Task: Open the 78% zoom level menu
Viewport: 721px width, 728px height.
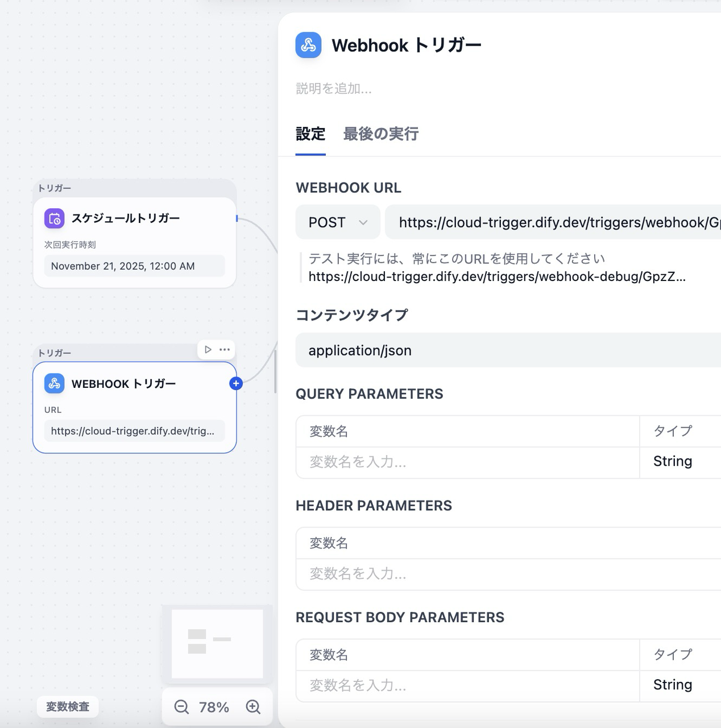Action: coord(214,707)
